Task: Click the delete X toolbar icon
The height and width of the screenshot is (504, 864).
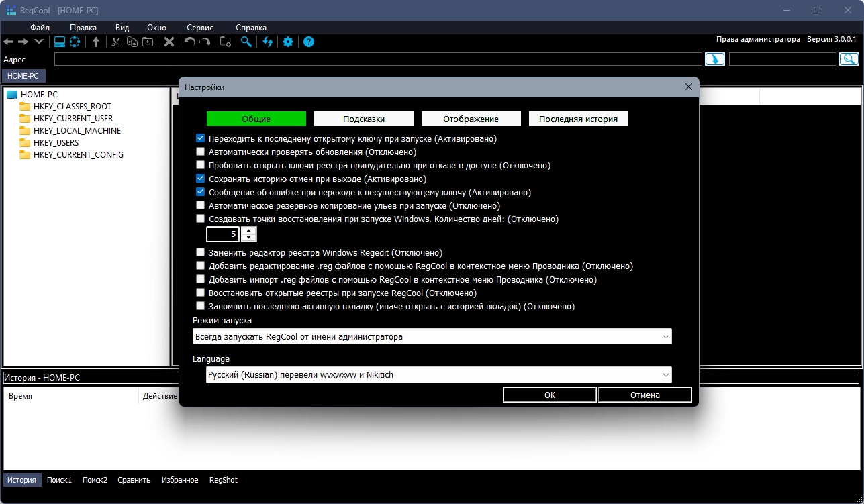Action: click(x=169, y=42)
